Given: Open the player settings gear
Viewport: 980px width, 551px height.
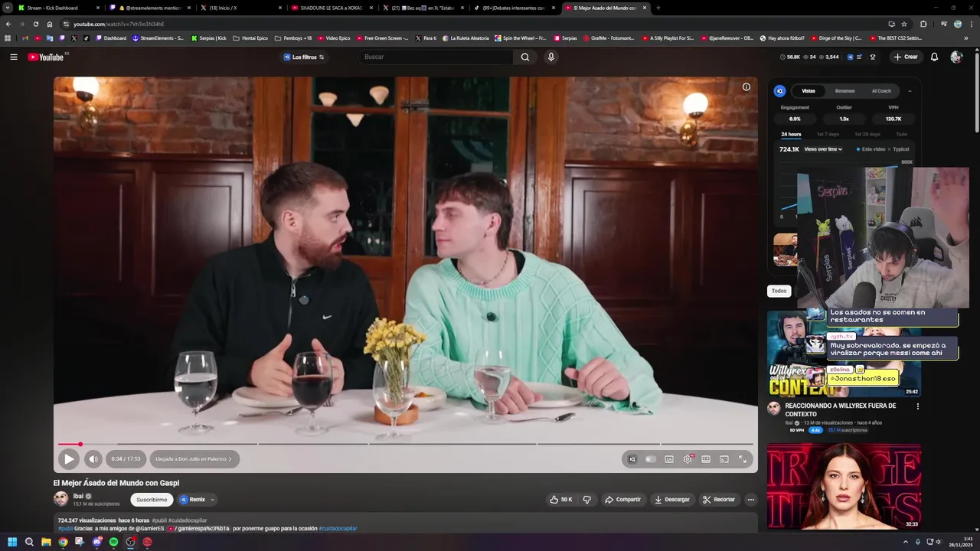Looking at the screenshot, I should [x=688, y=459].
